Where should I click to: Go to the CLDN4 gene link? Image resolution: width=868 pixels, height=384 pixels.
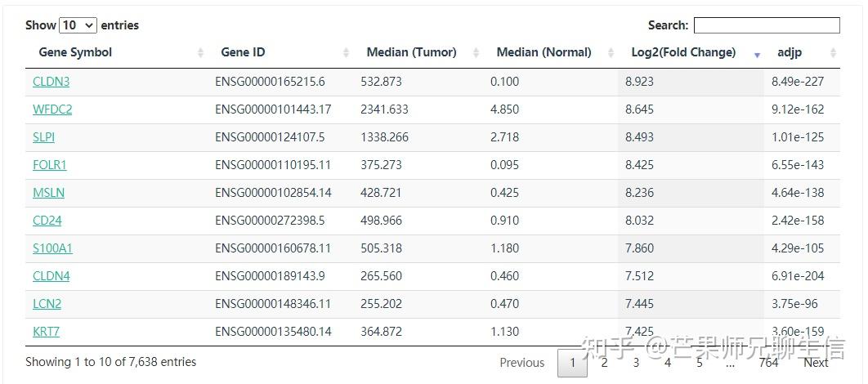pyautogui.click(x=51, y=276)
